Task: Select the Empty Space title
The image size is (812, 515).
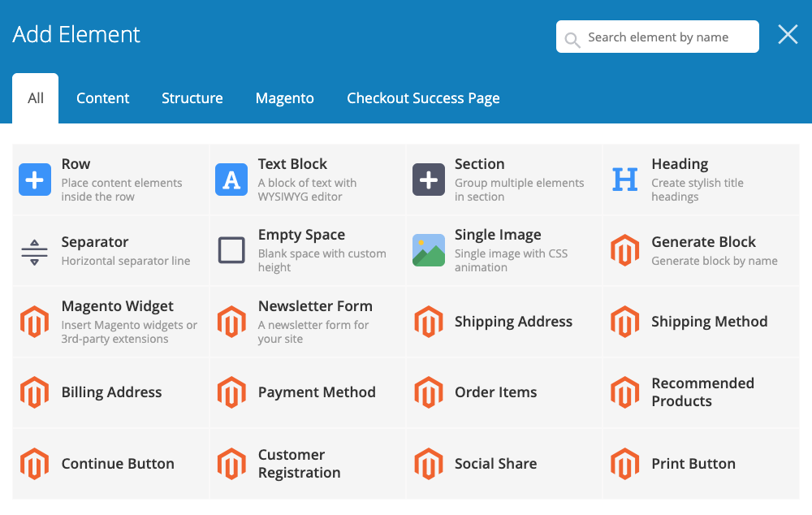Action: 301,235
